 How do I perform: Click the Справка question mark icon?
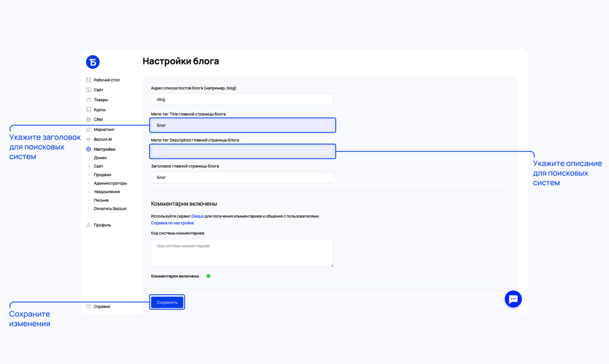[x=89, y=306]
